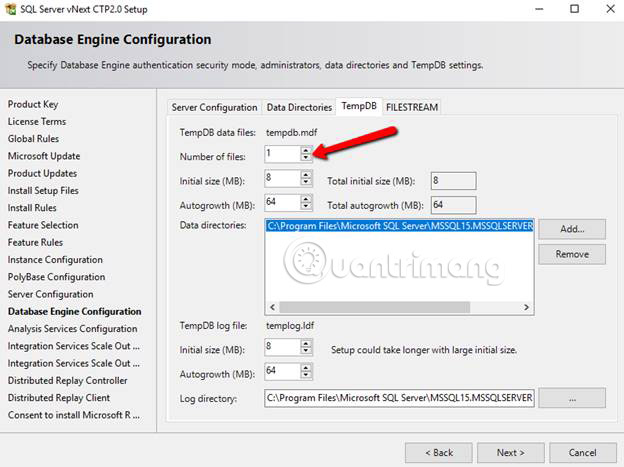Select Install Setup Files step
The image size is (624, 467).
[x=43, y=190]
